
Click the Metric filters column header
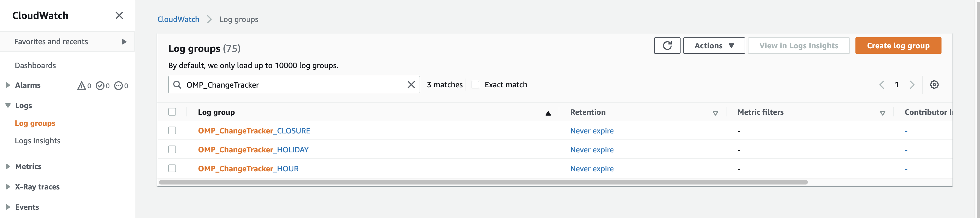(x=760, y=112)
